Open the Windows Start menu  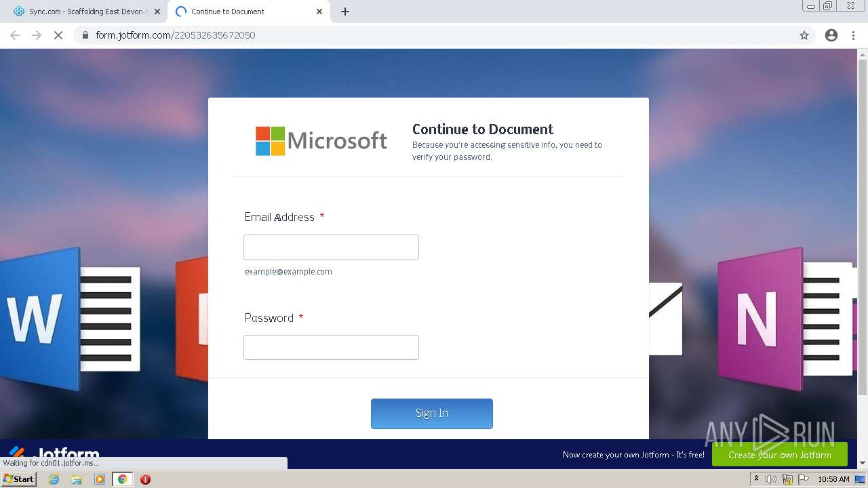click(x=18, y=479)
